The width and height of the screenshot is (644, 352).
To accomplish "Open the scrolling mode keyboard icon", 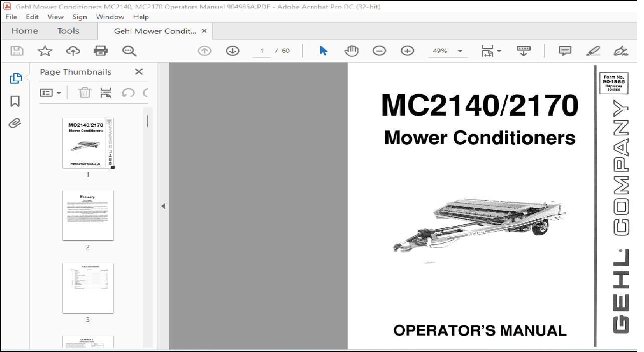I will point(523,51).
